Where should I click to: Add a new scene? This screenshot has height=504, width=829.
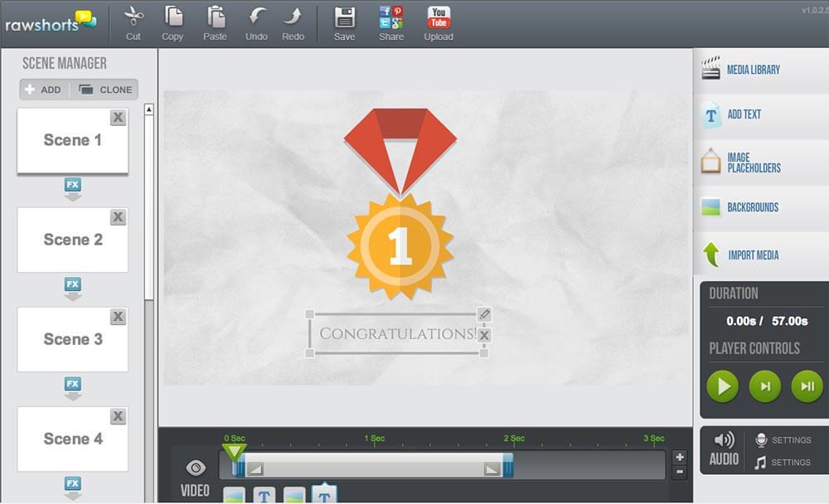tap(44, 90)
